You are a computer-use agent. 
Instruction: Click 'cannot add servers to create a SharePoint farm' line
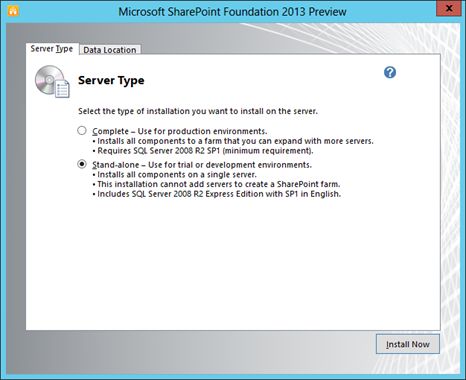click(216, 184)
